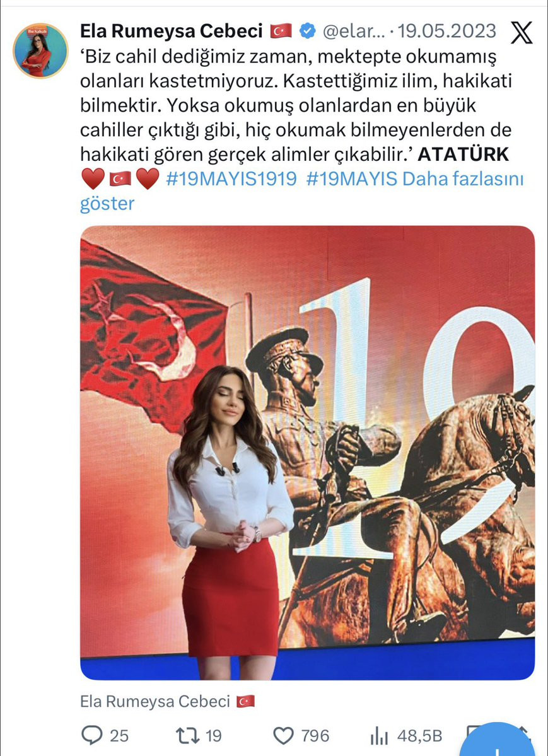Open Ela Rumeysa Cebeci display name in header
Image resolution: width=548 pixels, height=756 pixels.
pyautogui.click(x=172, y=32)
